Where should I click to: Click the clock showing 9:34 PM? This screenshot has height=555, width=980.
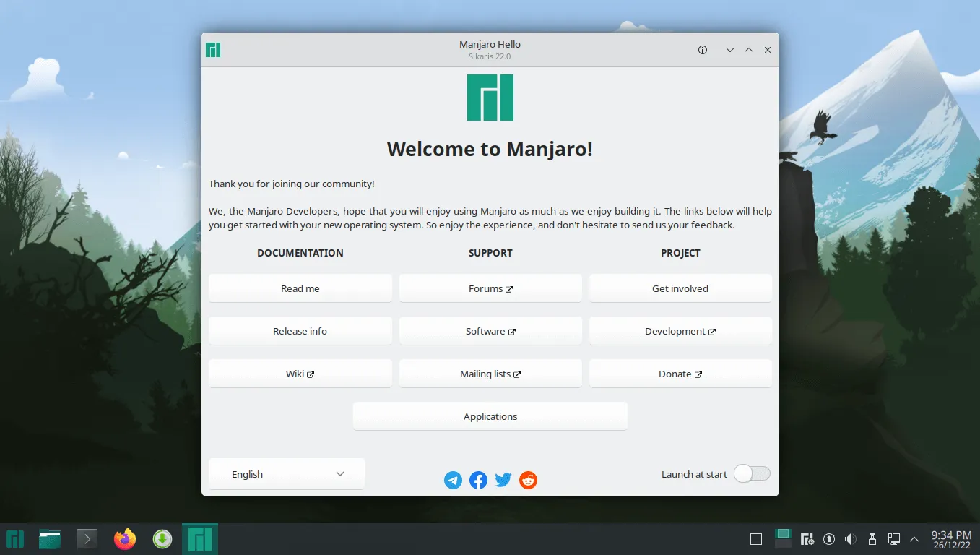click(951, 539)
